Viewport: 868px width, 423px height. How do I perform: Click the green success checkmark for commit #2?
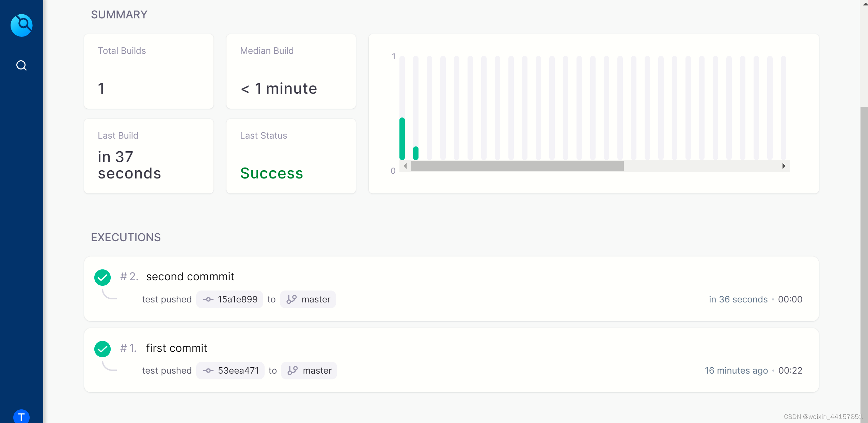pyautogui.click(x=102, y=277)
